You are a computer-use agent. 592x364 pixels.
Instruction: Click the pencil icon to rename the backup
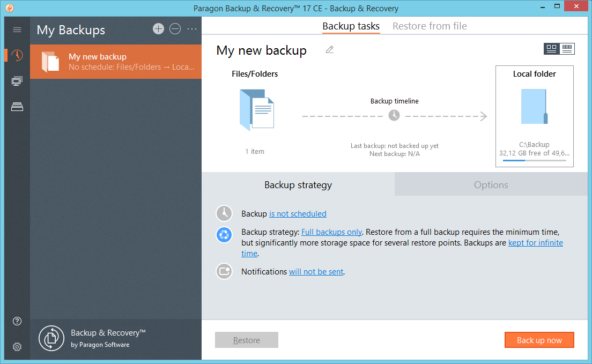pyautogui.click(x=330, y=50)
